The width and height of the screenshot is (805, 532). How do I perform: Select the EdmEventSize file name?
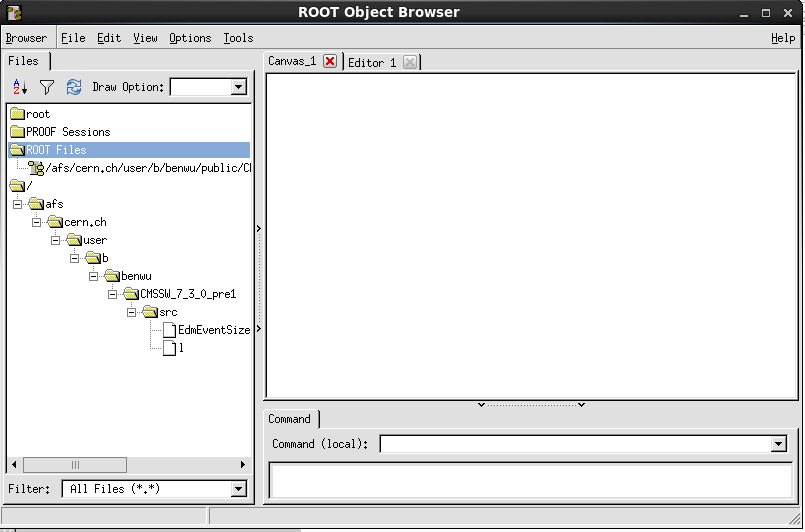pos(214,330)
